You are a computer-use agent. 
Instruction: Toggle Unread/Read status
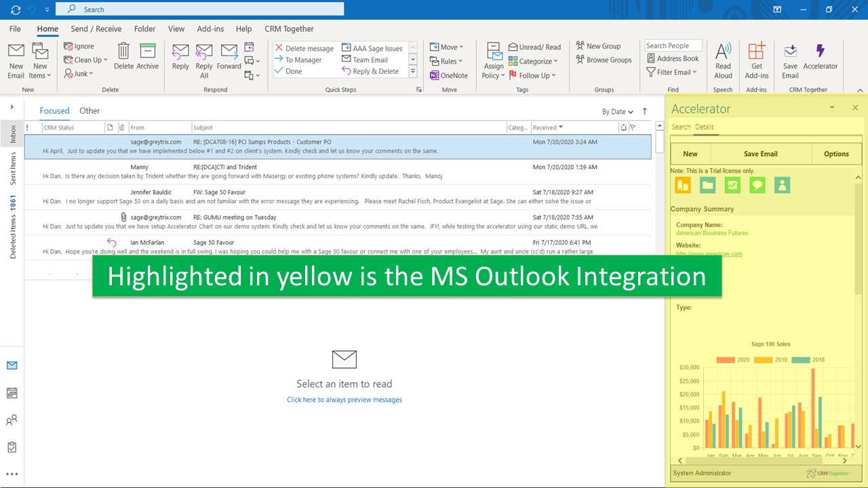(x=534, y=47)
